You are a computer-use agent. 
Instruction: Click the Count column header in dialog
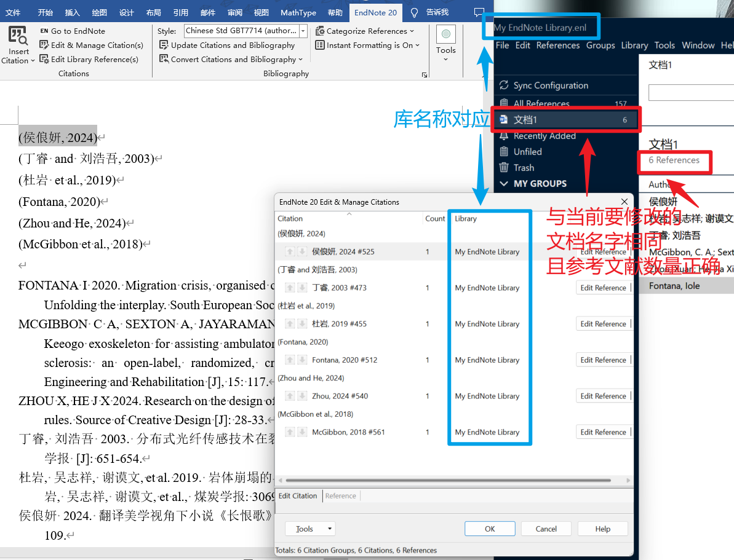435,218
